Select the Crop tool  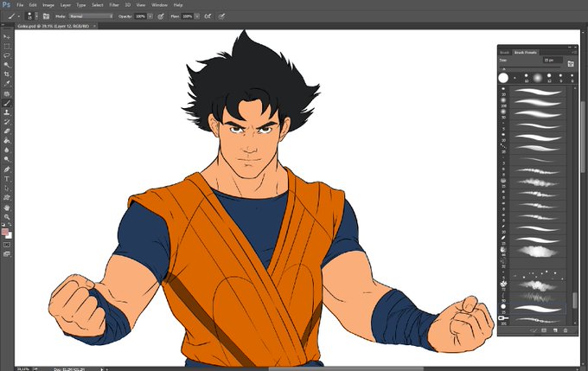[7, 74]
